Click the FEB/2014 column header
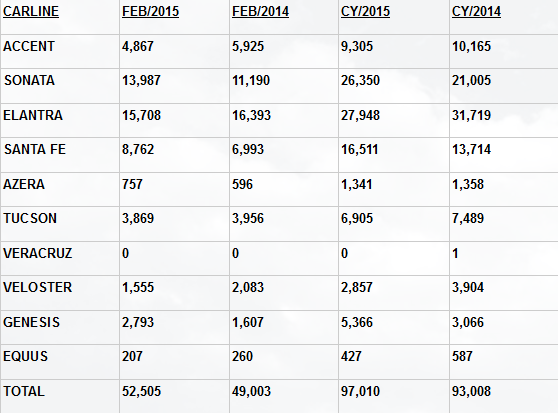558x413 pixels. point(260,11)
